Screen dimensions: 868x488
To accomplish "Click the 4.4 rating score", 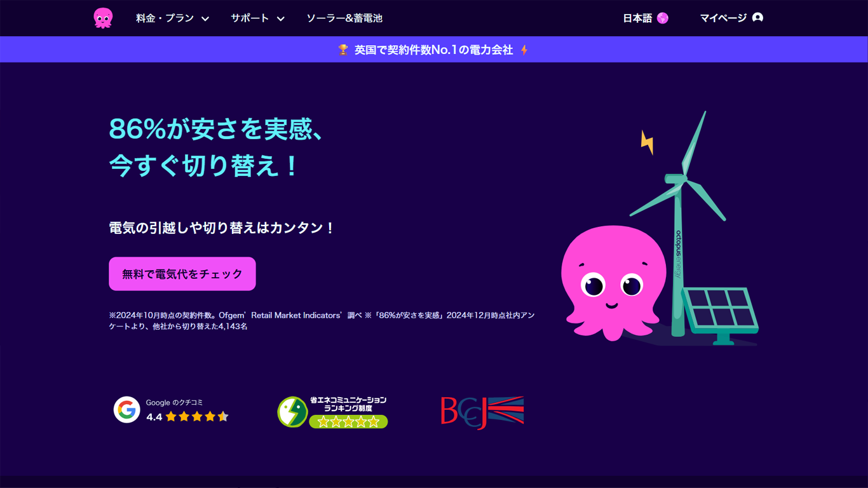I will pyautogui.click(x=154, y=417).
